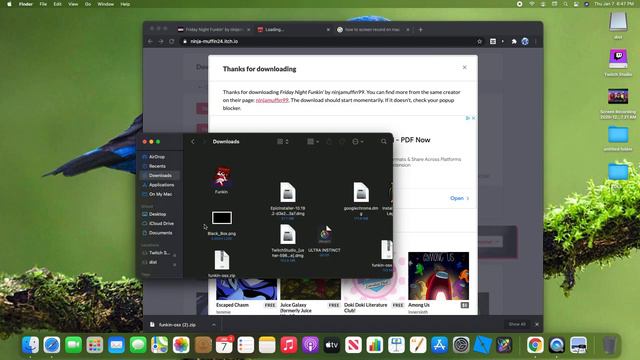Open Finder group-by dropdown
Image resolution: width=640 pixels, height=360 pixels.
pos(313,142)
